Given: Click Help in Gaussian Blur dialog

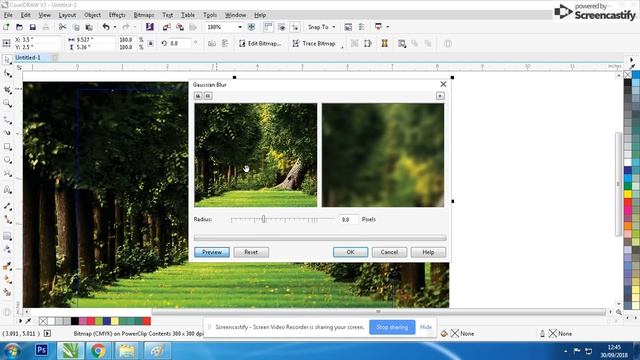Looking at the screenshot, I should (428, 252).
